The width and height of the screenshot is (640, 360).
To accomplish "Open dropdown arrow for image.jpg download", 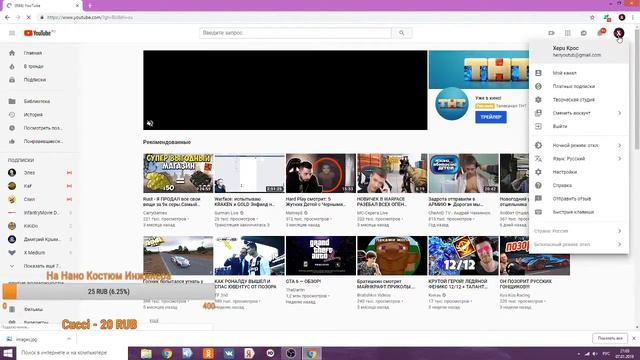I will [x=69, y=339].
